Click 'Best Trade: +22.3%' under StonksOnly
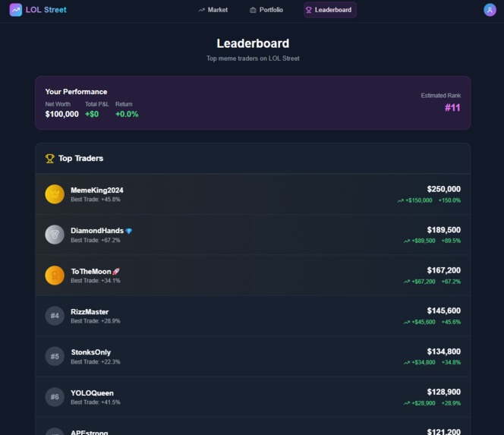The image size is (504, 435). 96,362
